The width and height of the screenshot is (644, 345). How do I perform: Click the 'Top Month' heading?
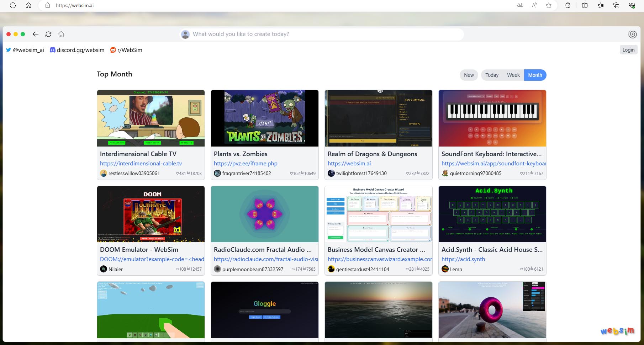click(x=114, y=74)
